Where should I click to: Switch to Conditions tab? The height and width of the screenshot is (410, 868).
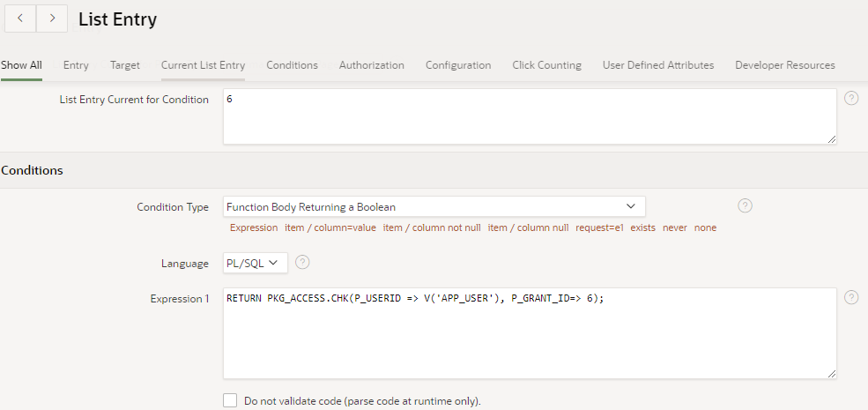point(293,65)
